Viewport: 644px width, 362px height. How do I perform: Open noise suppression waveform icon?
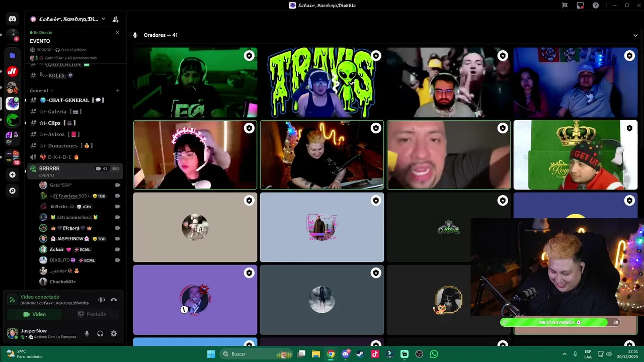[102, 300]
